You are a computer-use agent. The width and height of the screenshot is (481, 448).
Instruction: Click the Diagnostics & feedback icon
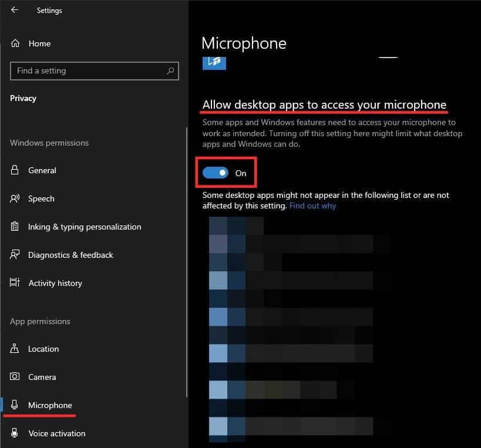pos(16,255)
